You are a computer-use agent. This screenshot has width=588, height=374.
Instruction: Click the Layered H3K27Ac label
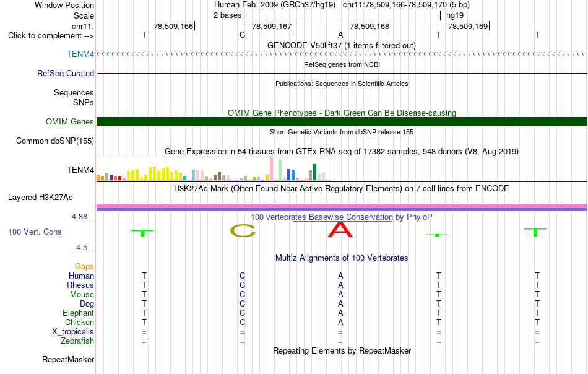40,198
